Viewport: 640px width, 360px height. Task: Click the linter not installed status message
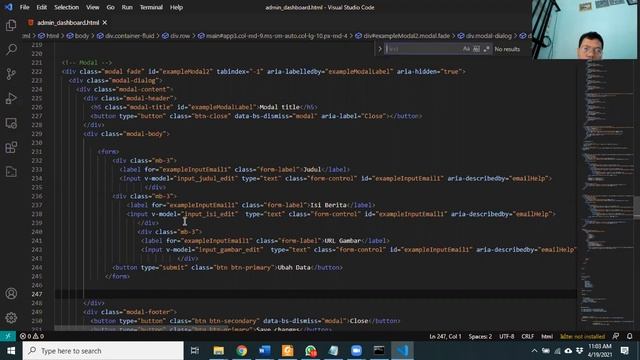[x=582, y=336]
